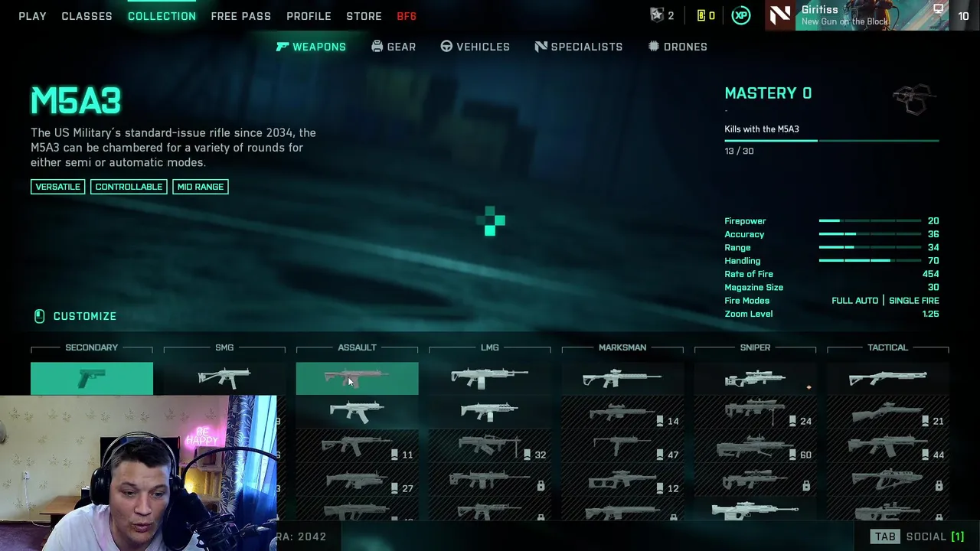Click the star badge currency icon
This screenshot has width=980, height=551.
(656, 15)
